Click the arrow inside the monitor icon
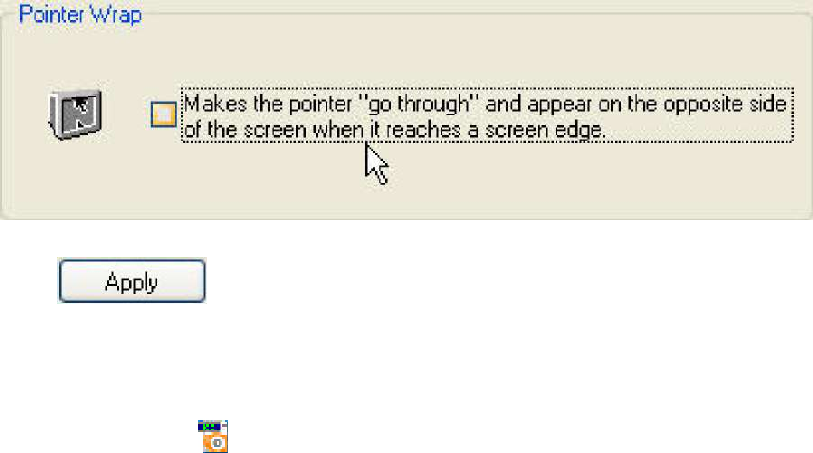The image size is (813, 453). pyautogui.click(x=81, y=106)
